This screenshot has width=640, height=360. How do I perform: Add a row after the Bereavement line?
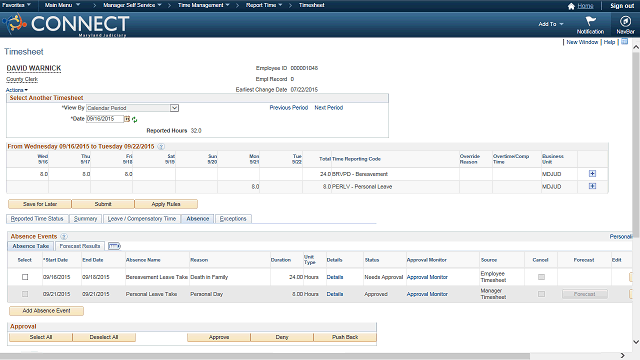[x=592, y=173]
